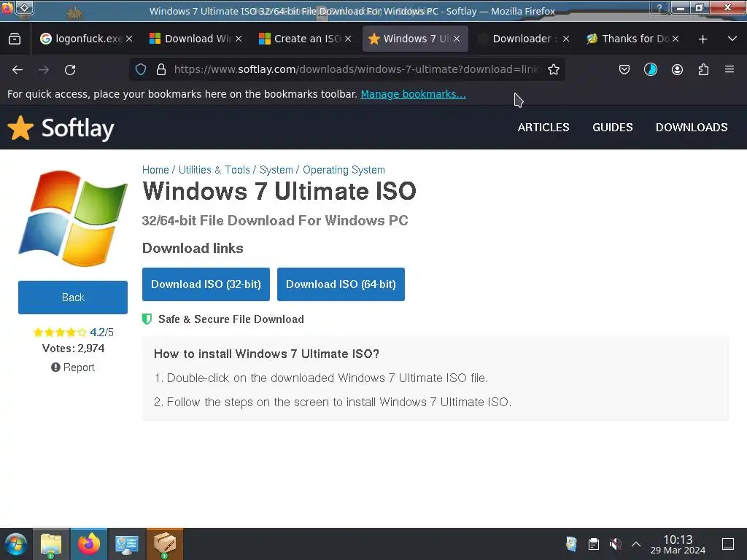Expand the list all tabs chevron

click(x=732, y=39)
